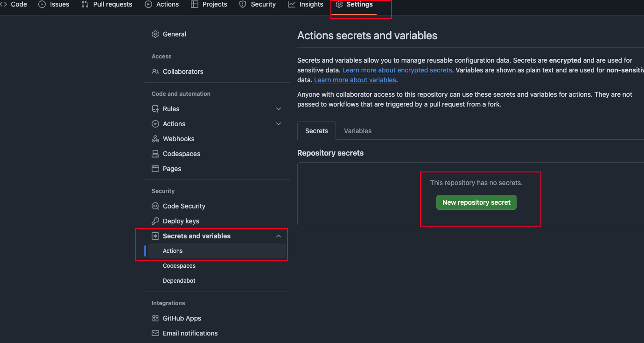
Task: Open the Code tab
Action: coord(14,4)
